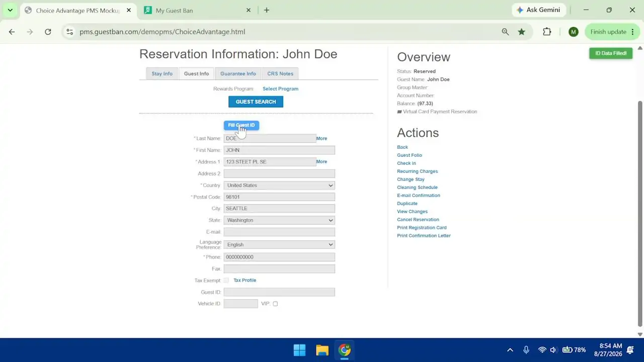Switch to the My Guest Ban browser tab

[198, 10]
